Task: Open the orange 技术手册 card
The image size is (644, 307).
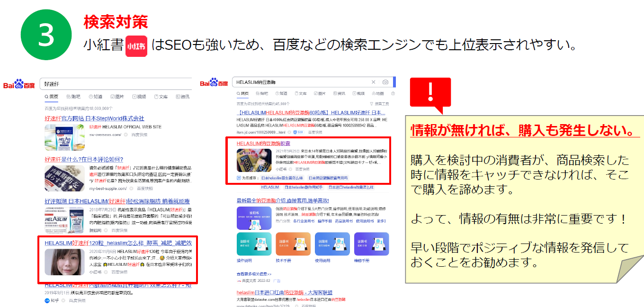Action: click(293, 244)
